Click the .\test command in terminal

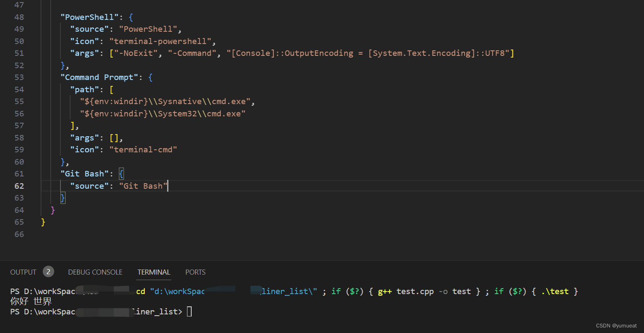(x=555, y=292)
